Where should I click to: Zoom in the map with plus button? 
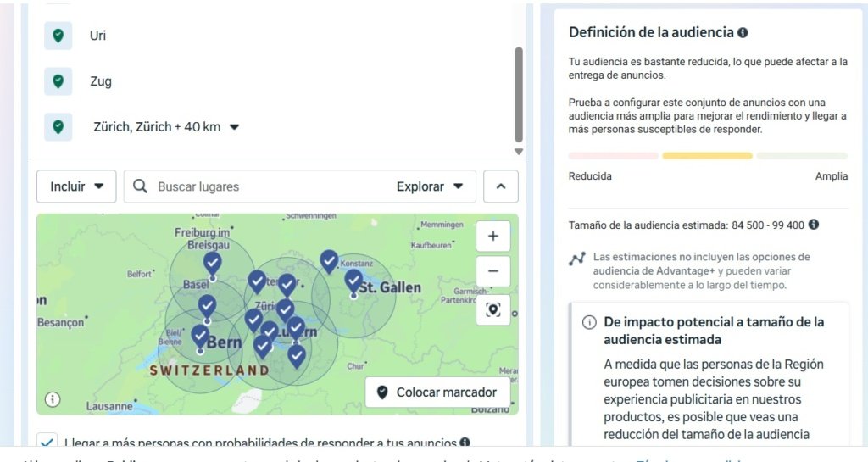(492, 237)
